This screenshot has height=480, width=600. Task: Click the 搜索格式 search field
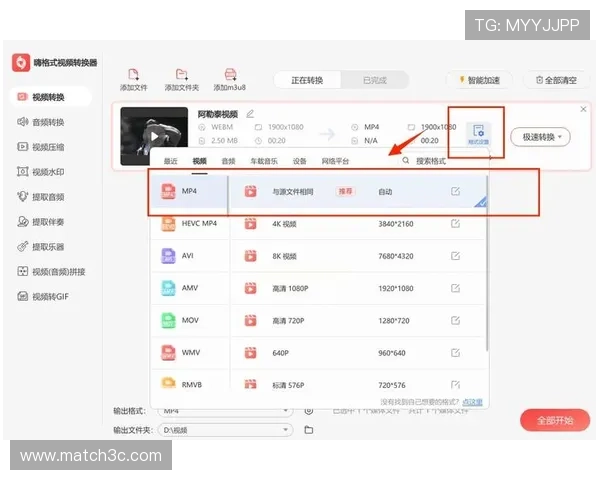tap(431, 161)
